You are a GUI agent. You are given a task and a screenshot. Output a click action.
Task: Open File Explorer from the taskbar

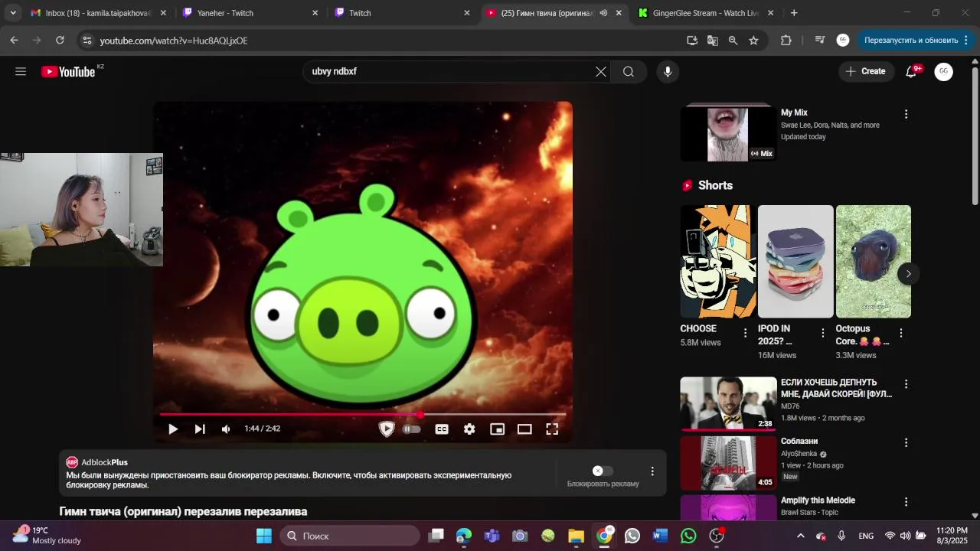click(576, 536)
